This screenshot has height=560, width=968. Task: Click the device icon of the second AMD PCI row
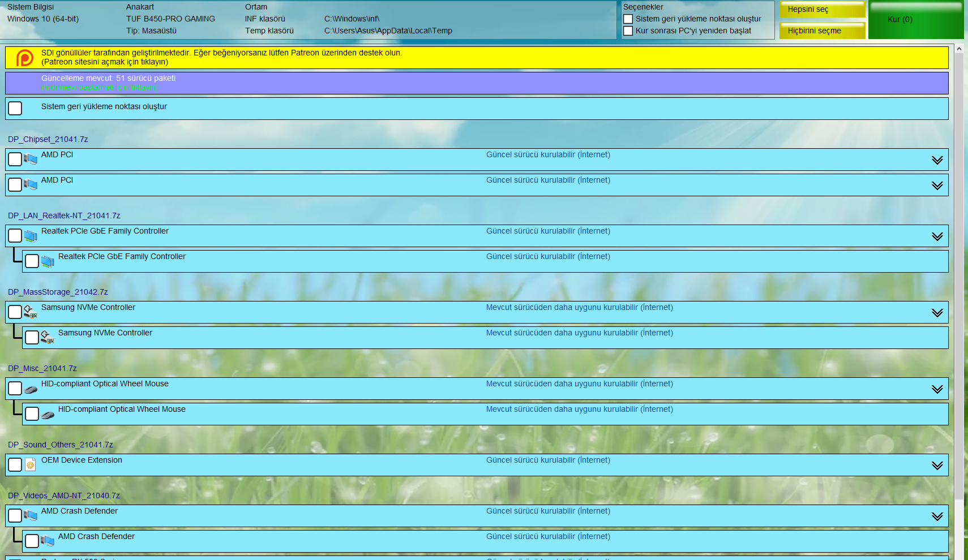click(31, 185)
